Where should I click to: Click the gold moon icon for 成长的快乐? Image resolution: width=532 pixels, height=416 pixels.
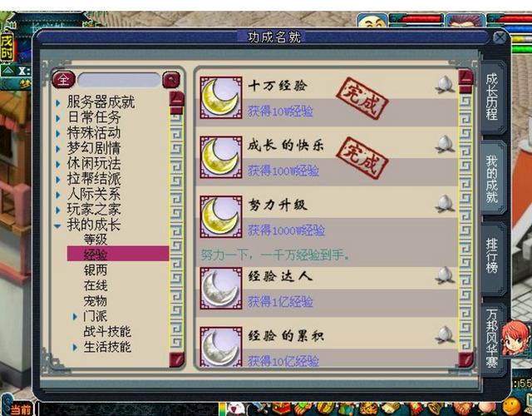point(221,157)
